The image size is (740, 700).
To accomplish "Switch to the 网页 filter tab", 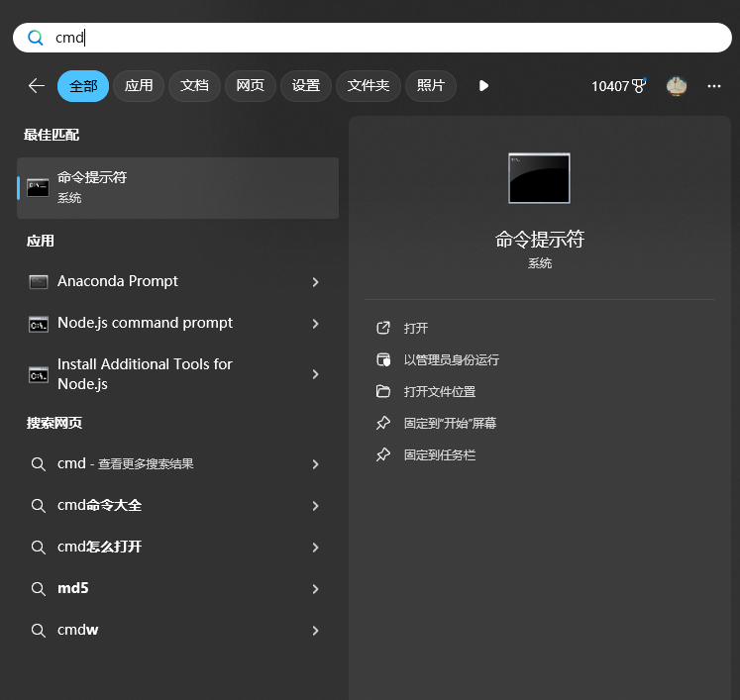I will click(x=250, y=86).
